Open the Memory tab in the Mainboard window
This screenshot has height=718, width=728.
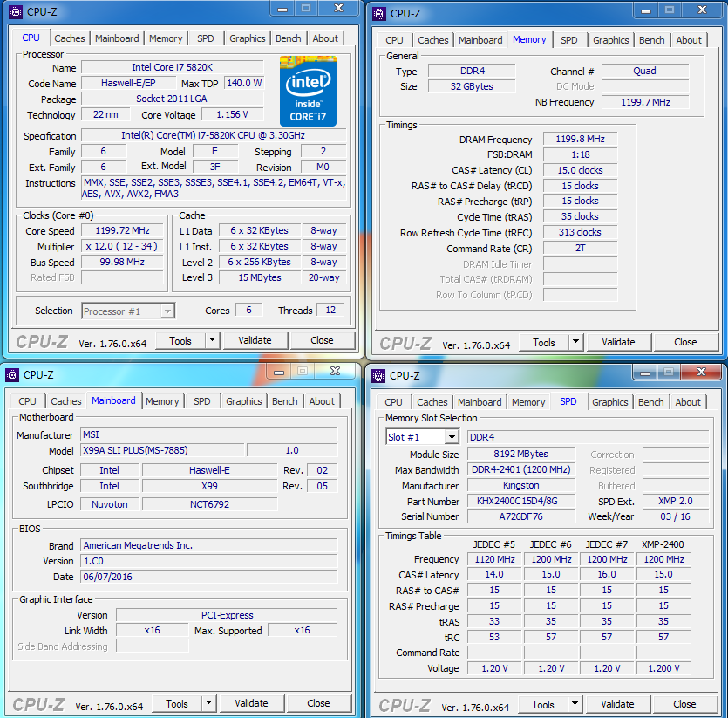coord(162,401)
